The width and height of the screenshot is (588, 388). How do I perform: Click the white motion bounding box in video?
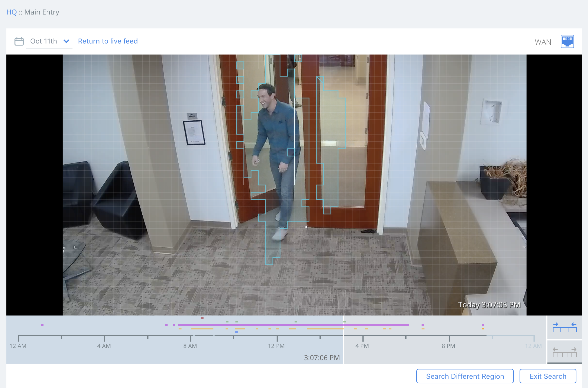coord(269,127)
